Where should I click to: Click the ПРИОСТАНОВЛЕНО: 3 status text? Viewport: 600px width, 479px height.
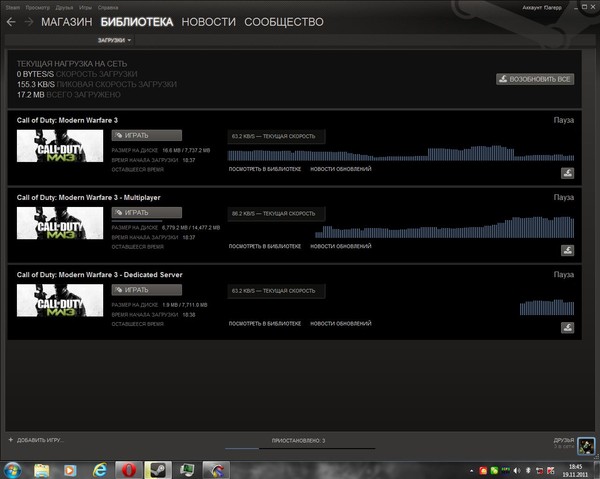[x=298, y=441]
